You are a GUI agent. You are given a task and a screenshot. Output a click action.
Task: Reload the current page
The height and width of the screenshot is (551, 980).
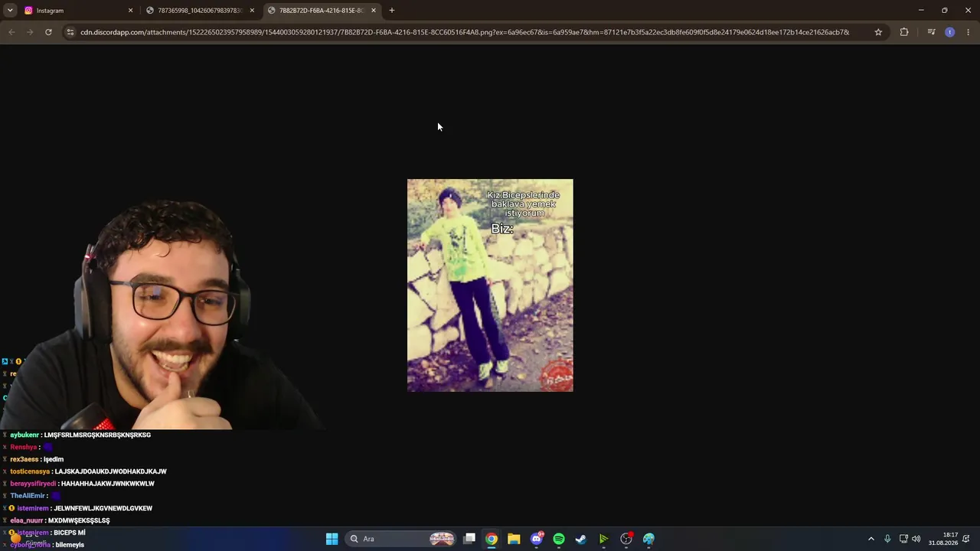pos(48,32)
